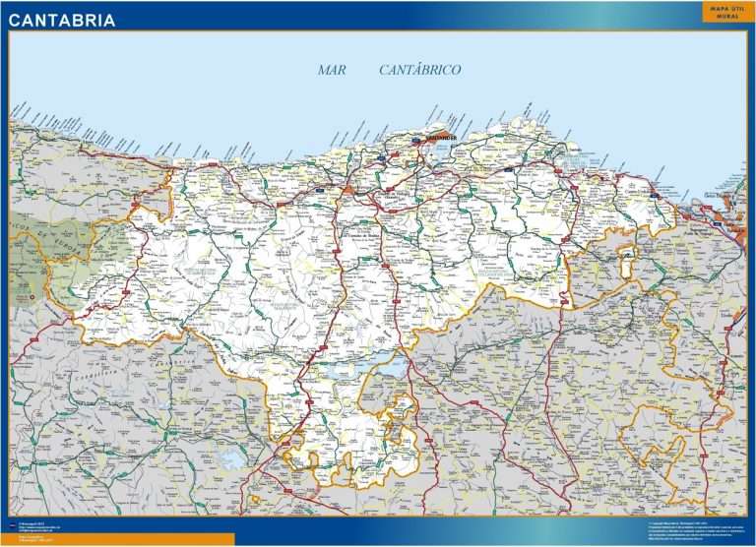Click the orange Torrelavega urban area
756x547 pixels.
348,189
